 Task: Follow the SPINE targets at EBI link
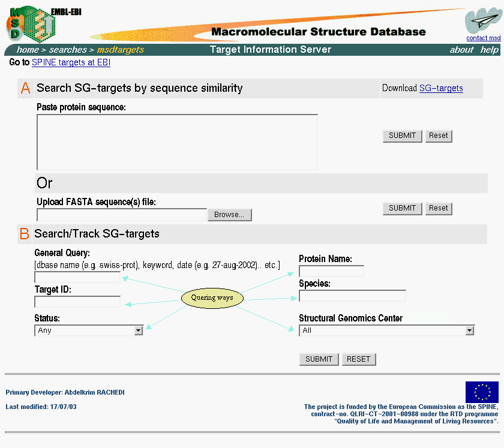pos(71,62)
